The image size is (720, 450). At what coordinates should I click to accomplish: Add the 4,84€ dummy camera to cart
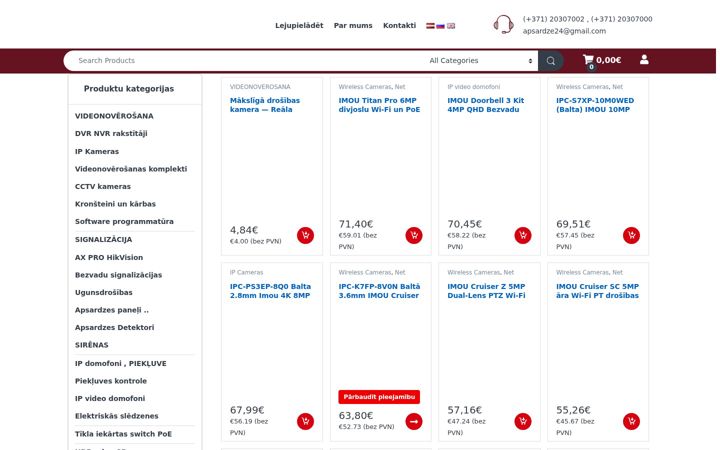click(305, 236)
